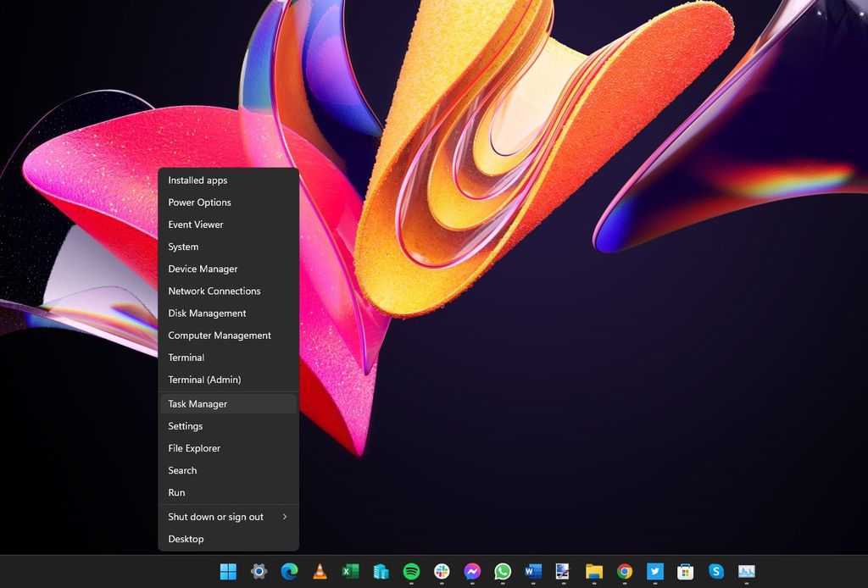The image size is (868, 588).
Task: Open Windows Settings via the gear icon
Action: pos(258,571)
